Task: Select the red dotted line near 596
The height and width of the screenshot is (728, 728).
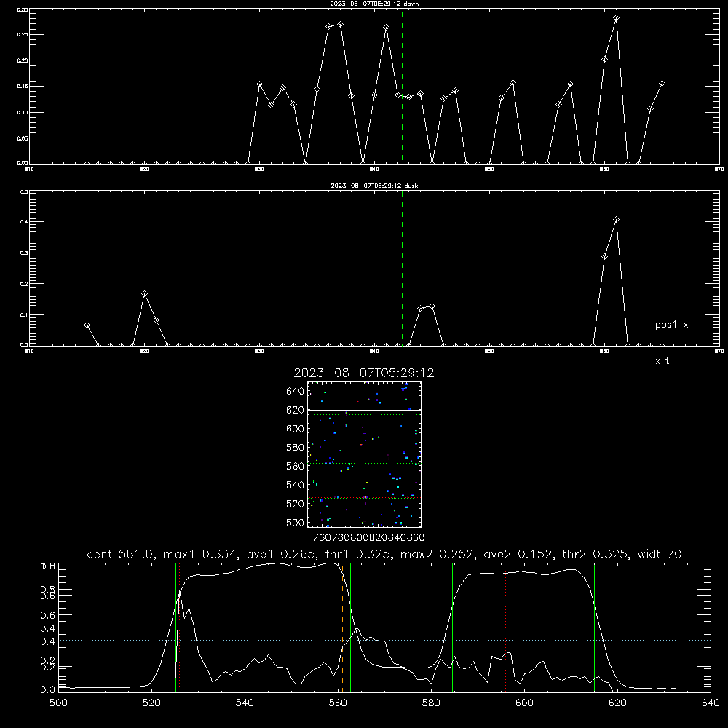Action: point(506,628)
